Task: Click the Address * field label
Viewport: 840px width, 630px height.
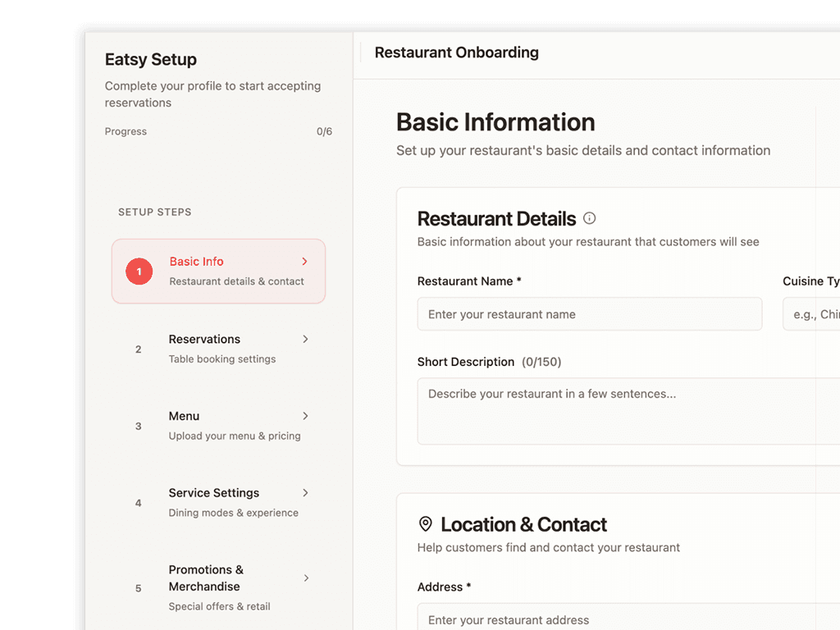Action: [x=444, y=587]
